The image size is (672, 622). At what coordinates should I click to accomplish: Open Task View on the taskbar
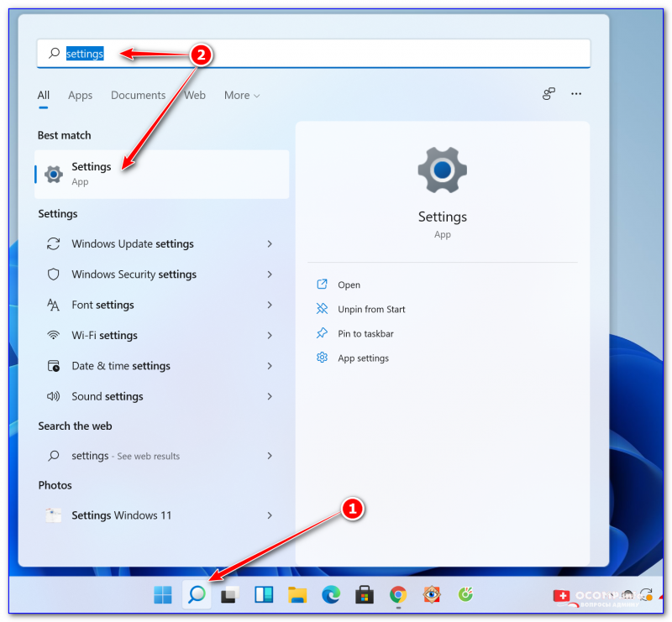coord(230,594)
